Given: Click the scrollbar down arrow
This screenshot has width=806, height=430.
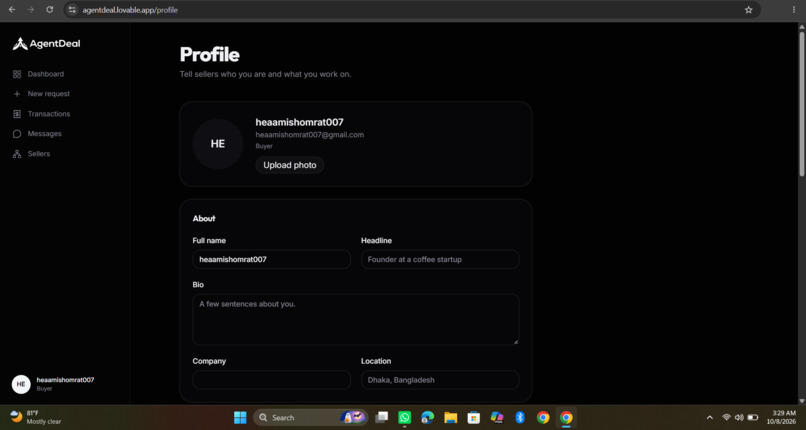Looking at the screenshot, I should coord(801,400).
